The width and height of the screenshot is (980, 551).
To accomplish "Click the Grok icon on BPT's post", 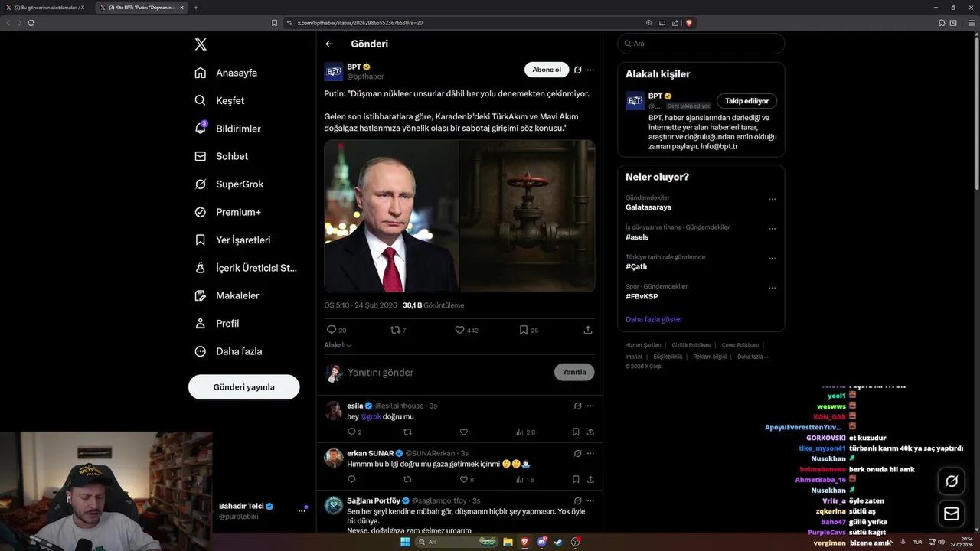I will tap(577, 70).
